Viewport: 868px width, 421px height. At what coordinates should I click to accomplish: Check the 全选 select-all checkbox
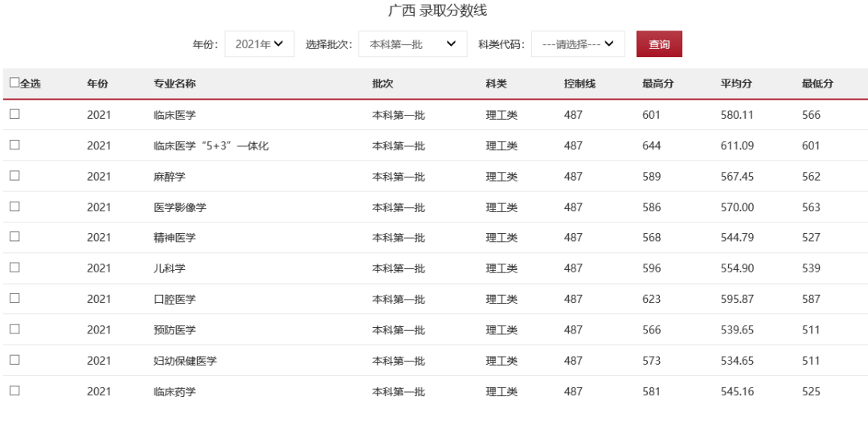point(14,83)
